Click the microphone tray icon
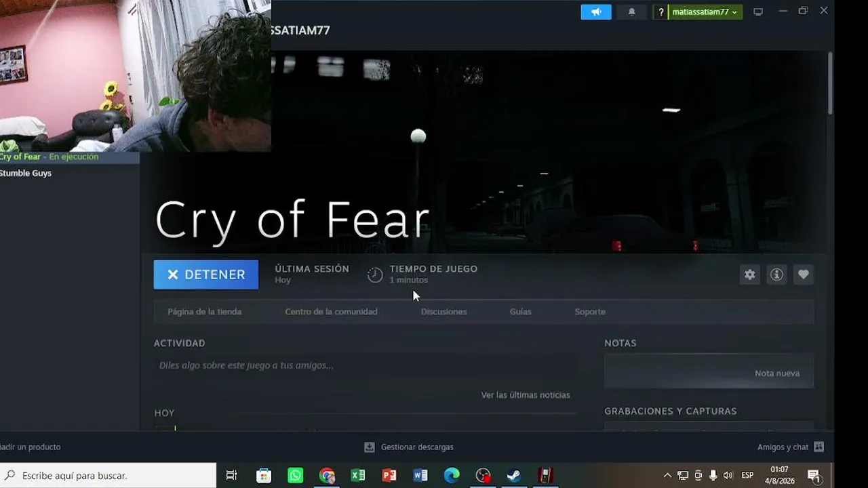Image resolution: width=868 pixels, height=488 pixels. coord(713,475)
